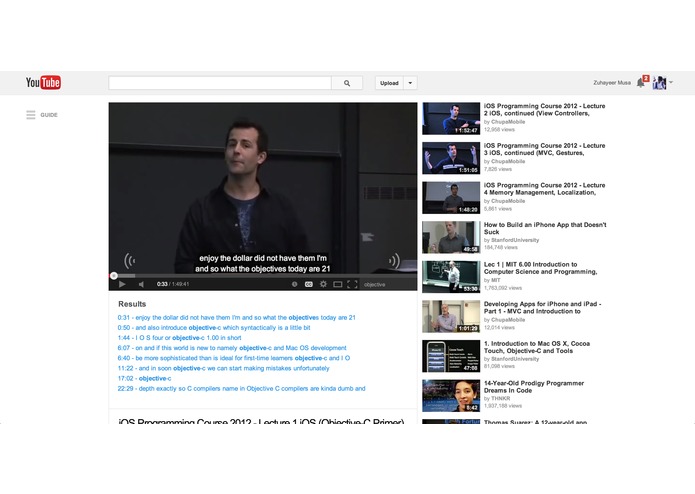Open '14-Year-Old Prodigy Programmer' title
The width and height of the screenshot is (695, 494).
click(x=534, y=387)
